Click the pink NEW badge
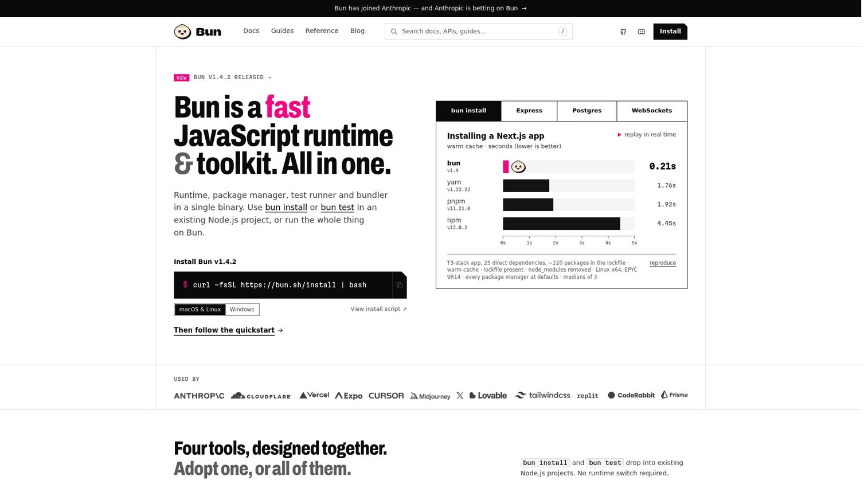 coord(182,77)
